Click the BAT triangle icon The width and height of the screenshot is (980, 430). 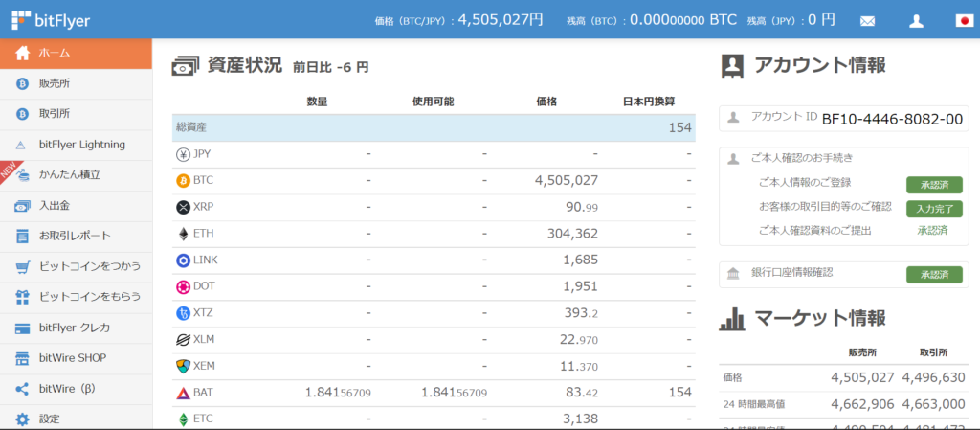(184, 393)
